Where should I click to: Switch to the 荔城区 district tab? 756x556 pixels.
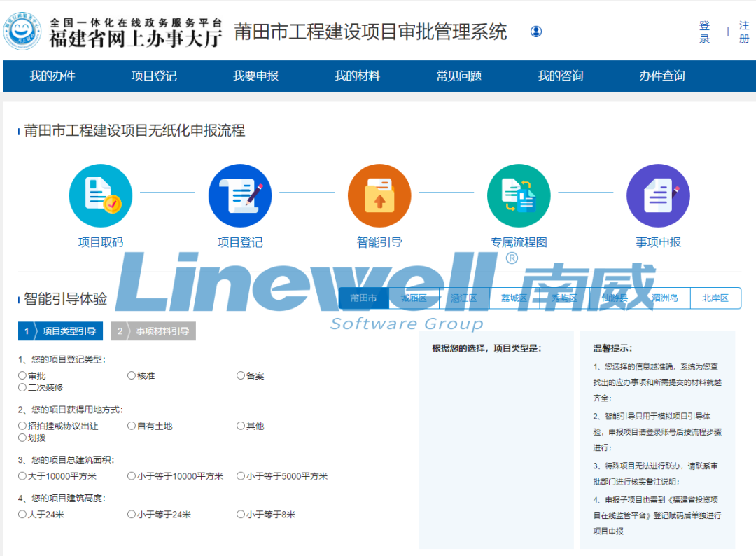(514, 298)
